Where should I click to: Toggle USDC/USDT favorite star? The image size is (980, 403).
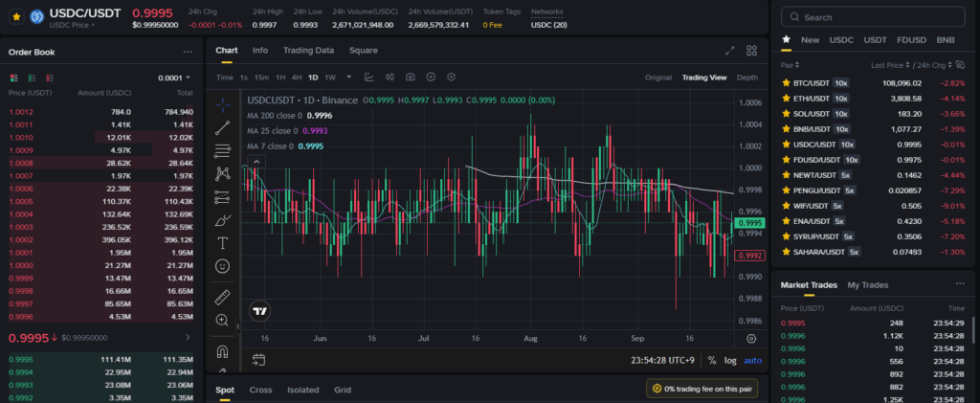[16, 16]
